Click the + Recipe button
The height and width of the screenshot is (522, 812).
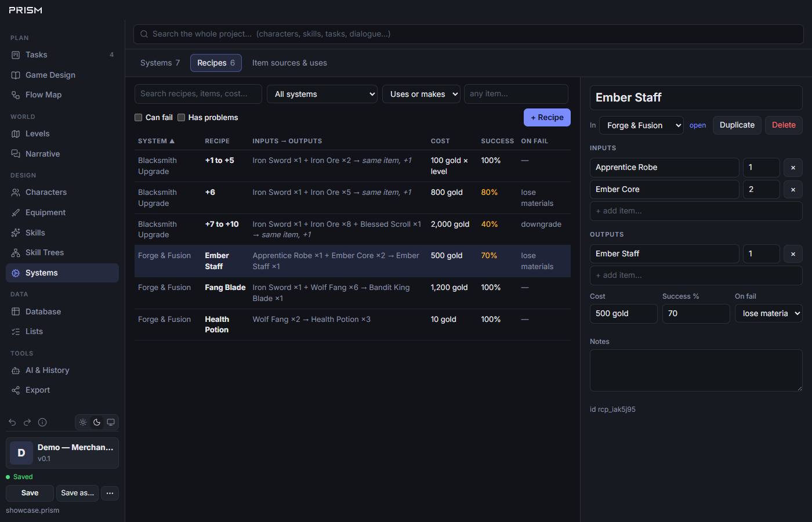point(547,117)
